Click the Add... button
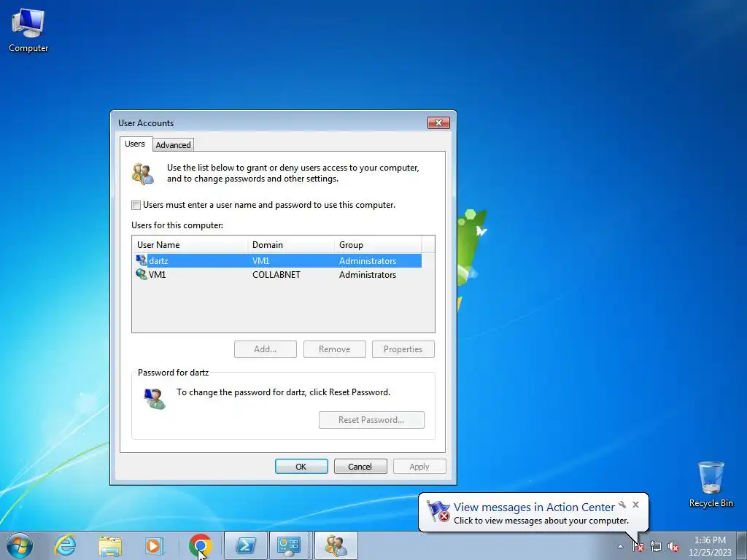The width and height of the screenshot is (747, 560). coord(266,349)
